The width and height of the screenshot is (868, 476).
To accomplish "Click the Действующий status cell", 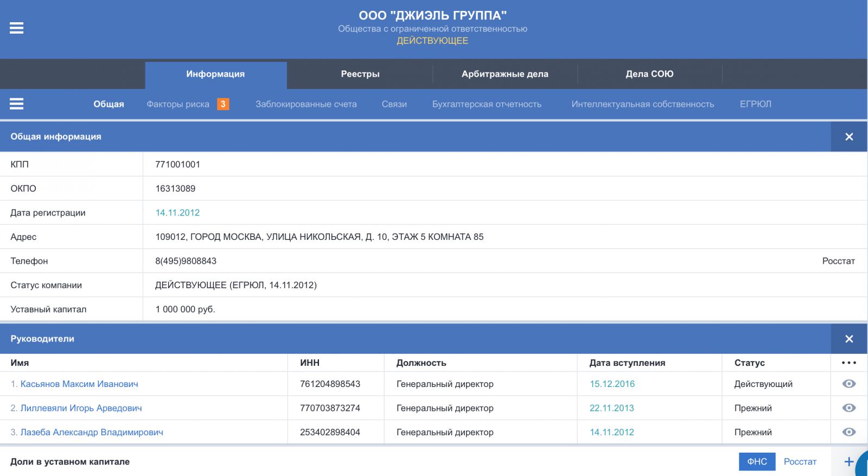I will 763,384.
